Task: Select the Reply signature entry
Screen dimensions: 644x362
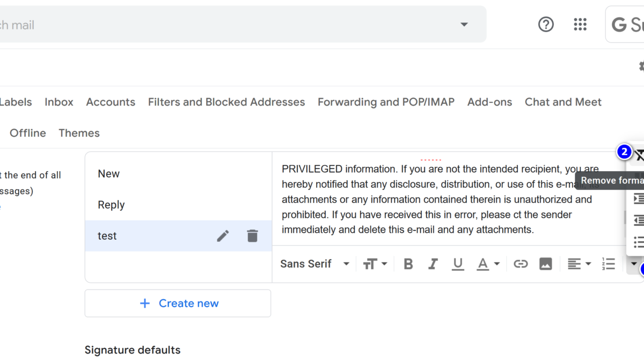Action: point(111,205)
